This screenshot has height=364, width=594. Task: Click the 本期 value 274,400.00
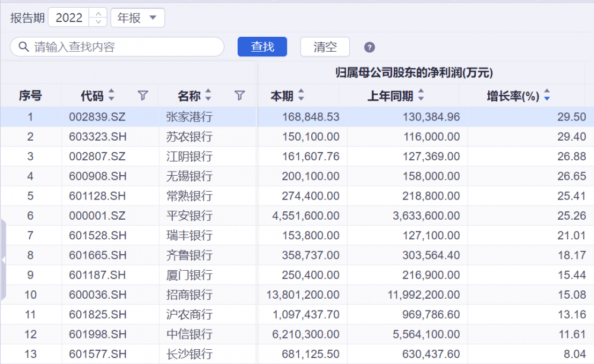point(311,196)
